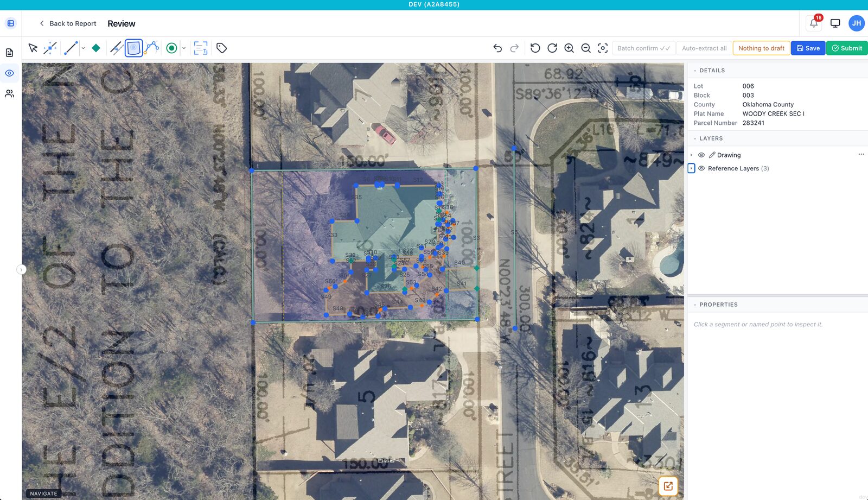Expand the Drawing layer tree
Viewport: 868px width, 500px height.
coord(691,155)
